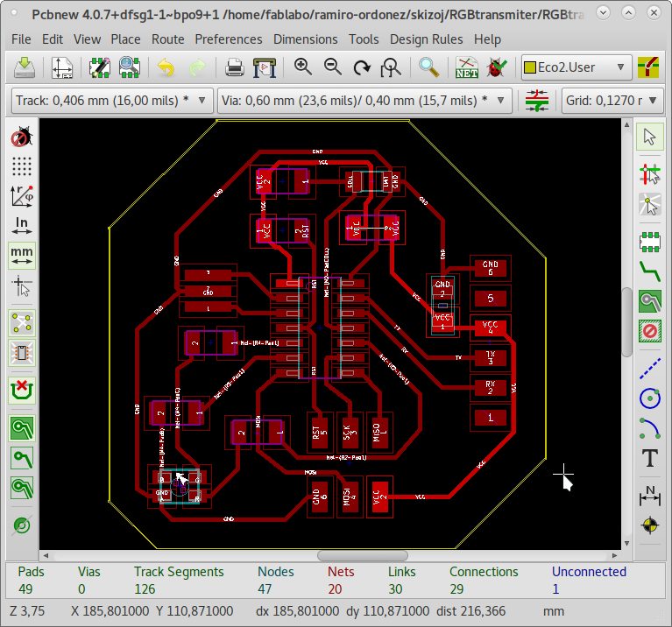672x627 pixels.
Task: Open the Edit menu
Action: tap(53, 39)
